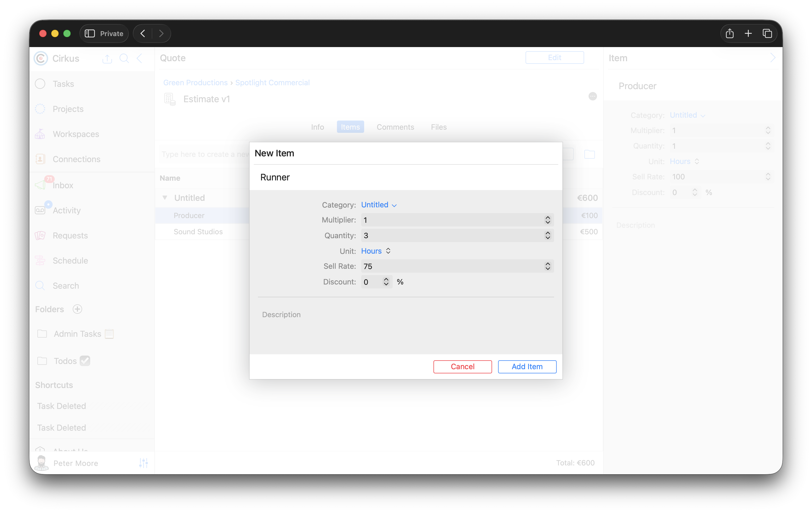812x513 pixels.
Task: Click the Activity voicemail icon
Action: click(40, 210)
